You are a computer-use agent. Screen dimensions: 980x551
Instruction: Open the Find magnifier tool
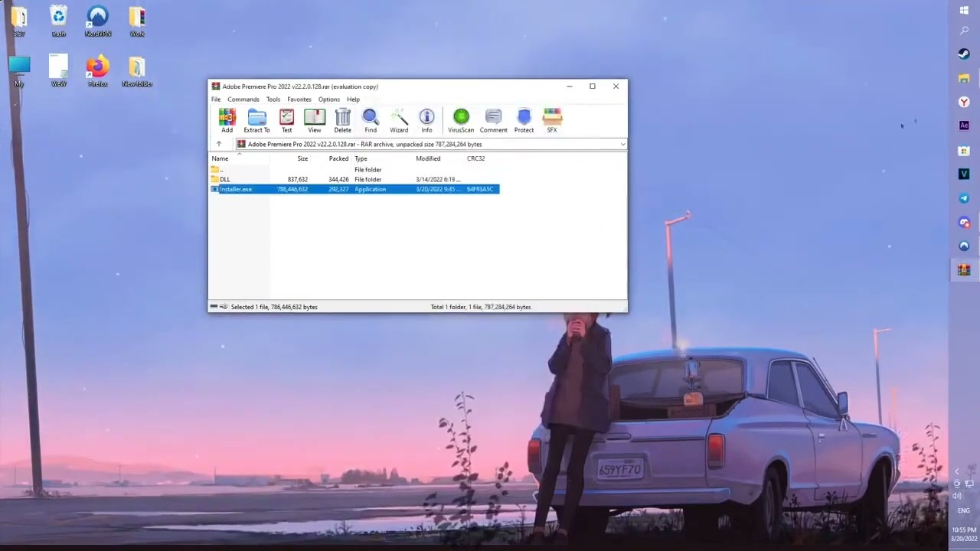click(371, 120)
